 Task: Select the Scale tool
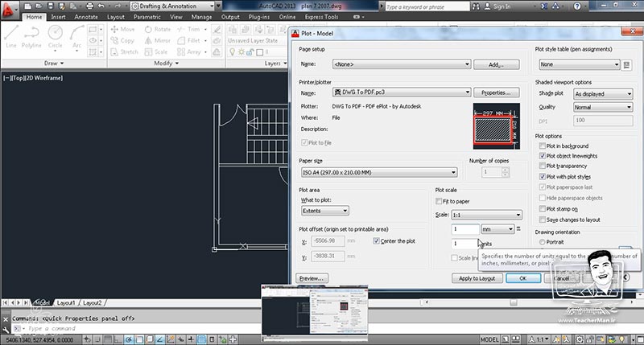point(156,52)
